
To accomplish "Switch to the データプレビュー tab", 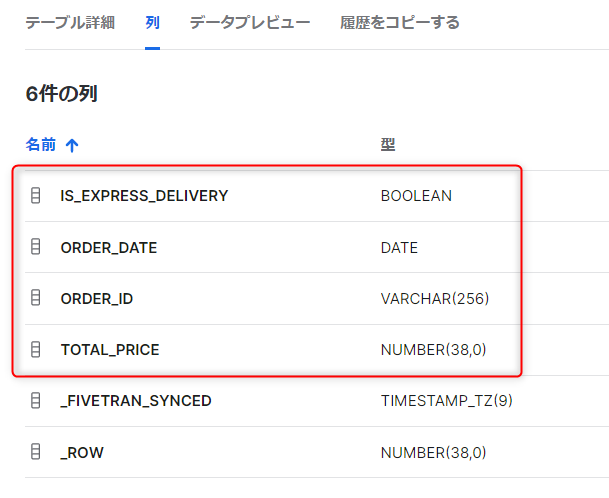I will click(x=250, y=23).
